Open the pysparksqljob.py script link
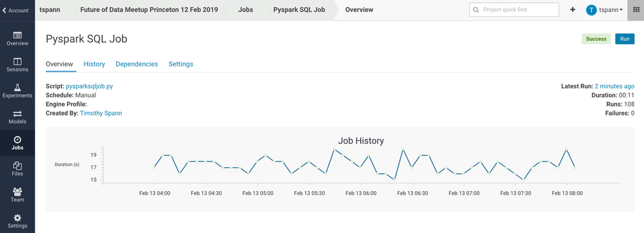Screen dimensions: 644x233 pyautogui.click(x=89, y=86)
